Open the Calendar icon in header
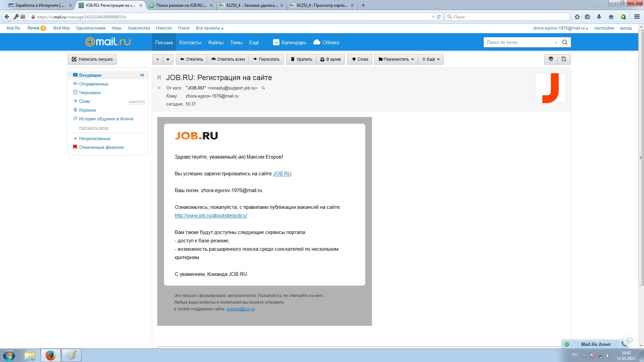 (276, 42)
